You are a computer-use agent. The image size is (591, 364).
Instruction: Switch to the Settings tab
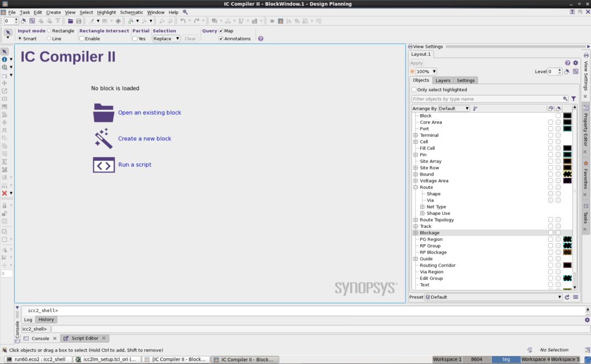(466, 80)
